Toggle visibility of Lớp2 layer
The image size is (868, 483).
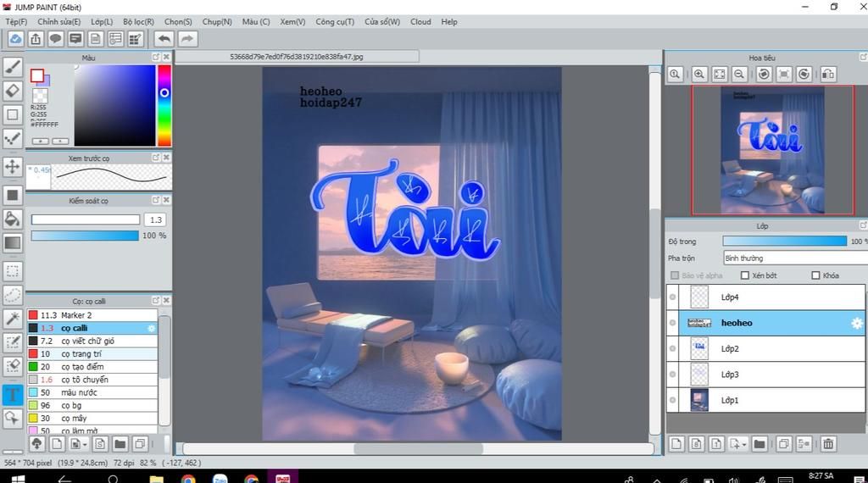(x=672, y=348)
